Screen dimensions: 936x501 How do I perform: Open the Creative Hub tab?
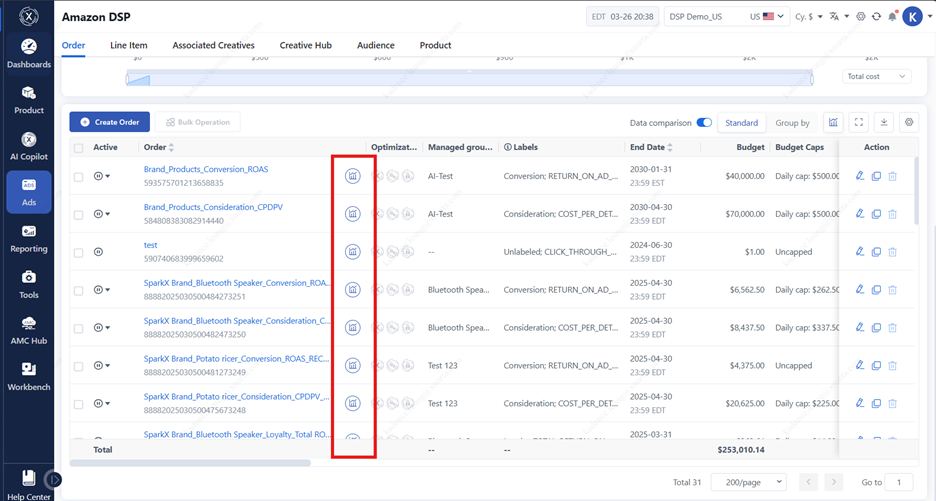tap(305, 45)
